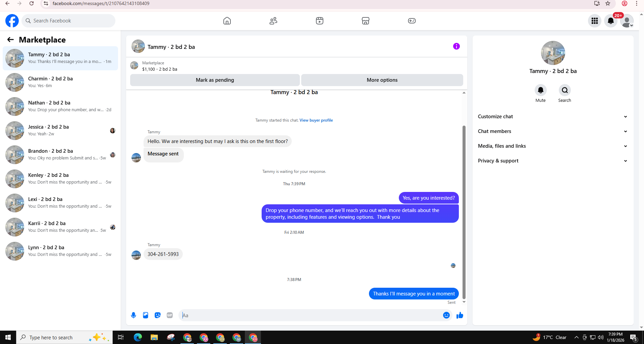644x344 pixels.
Task: Choose a sticker icon
Action: [158, 315]
